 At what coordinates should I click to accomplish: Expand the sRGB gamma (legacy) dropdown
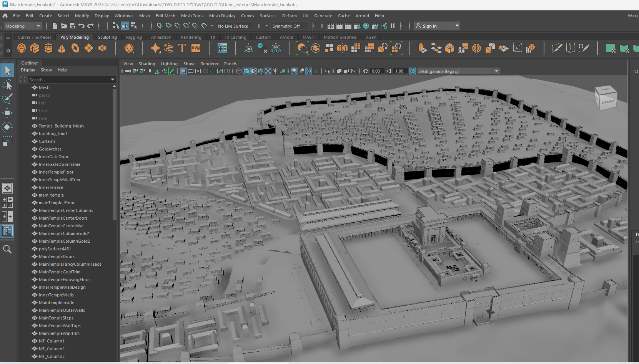click(496, 71)
